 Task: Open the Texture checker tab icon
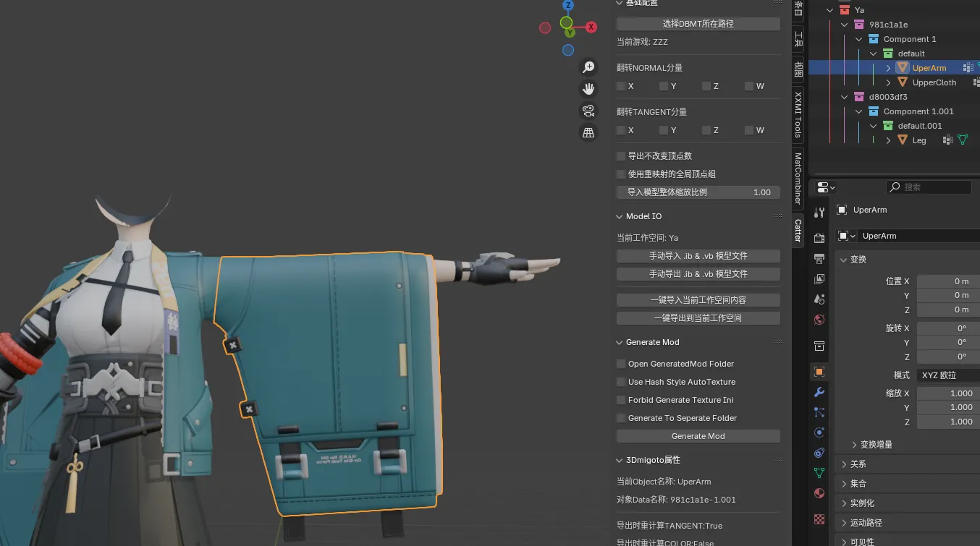819,519
